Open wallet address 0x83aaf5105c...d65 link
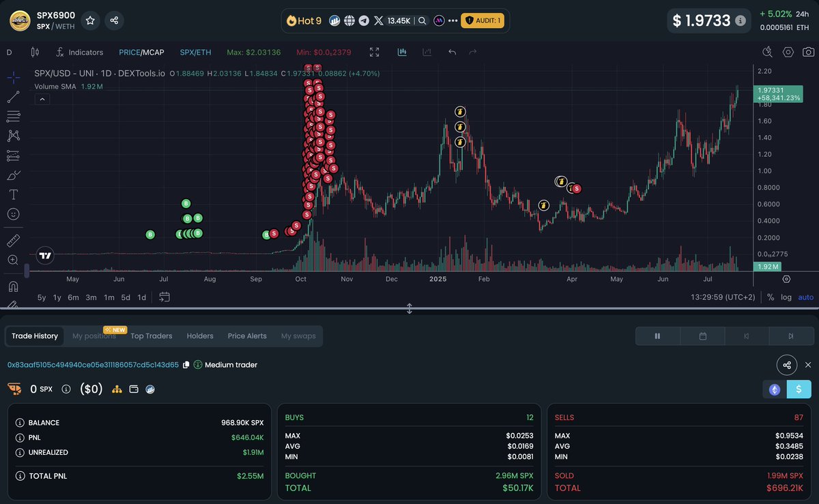 point(93,365)
